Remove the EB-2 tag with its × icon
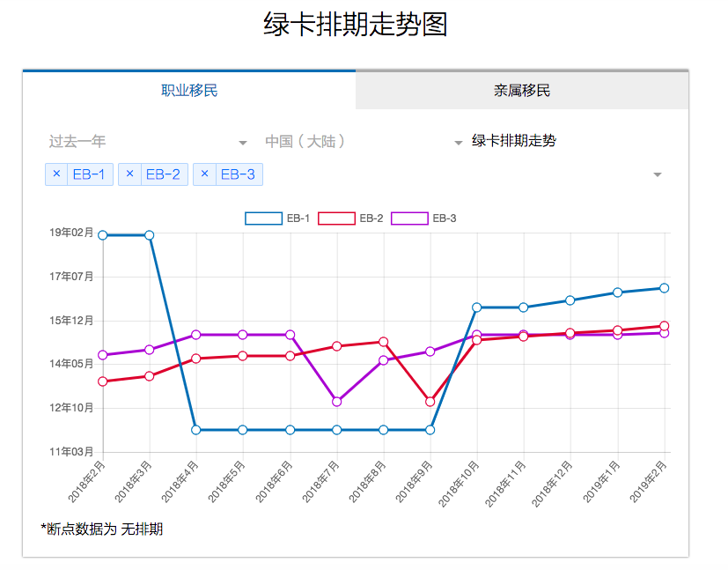Viewport: 728px width, 570px height. point(129,174)
